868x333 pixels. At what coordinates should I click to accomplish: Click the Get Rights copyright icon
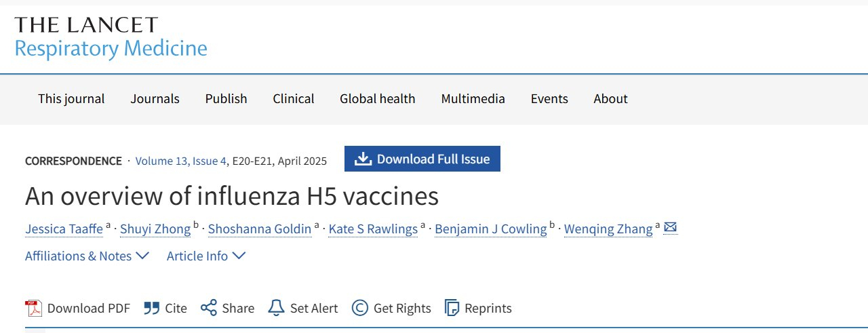[x=359, y=308]
